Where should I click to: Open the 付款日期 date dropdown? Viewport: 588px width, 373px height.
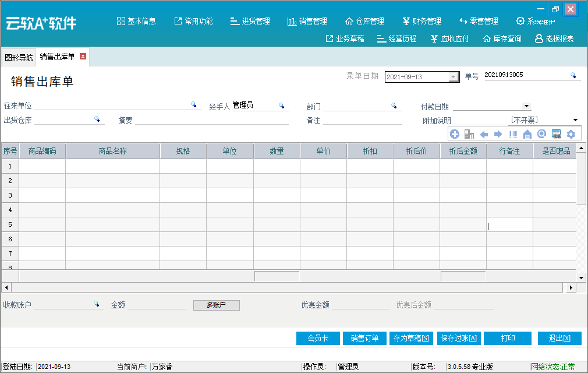pos(527,106)
